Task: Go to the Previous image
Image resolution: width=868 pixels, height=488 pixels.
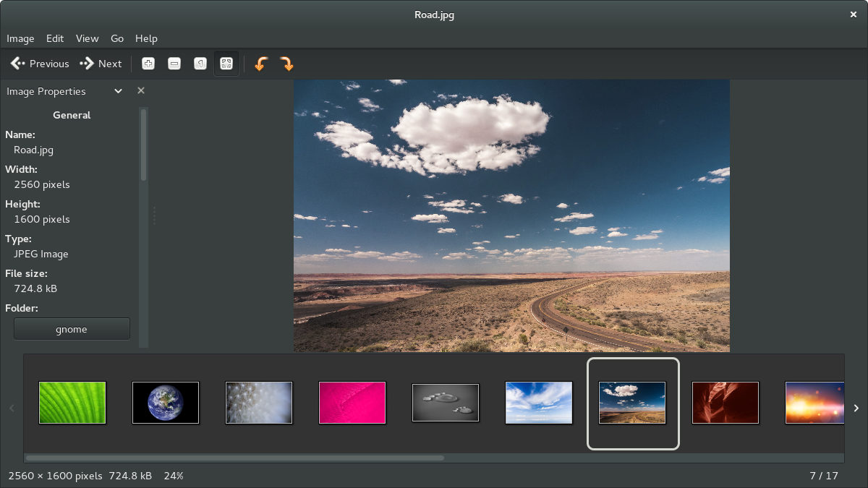Action: [x=39, y=64]
